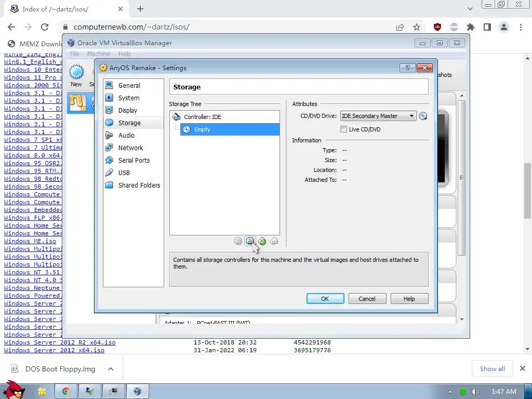The height and width of the screenshot is (399, 532).
Task: Open uBlock Origin extension in Chrome
Action: click(x=437, y=27)
